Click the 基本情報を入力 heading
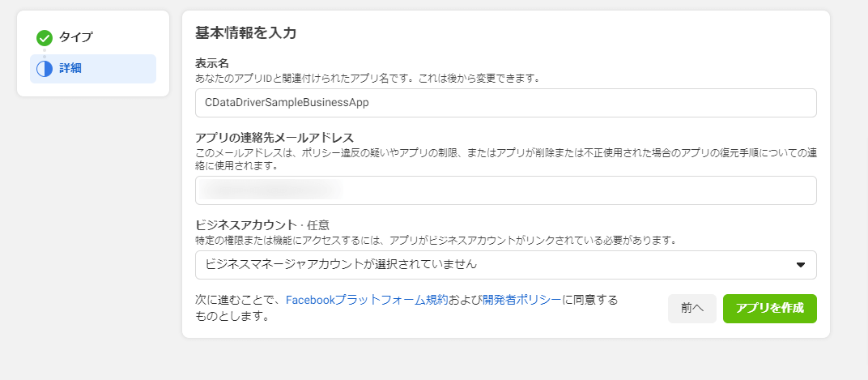The height and width of the screenshot is (380, 868). tap(245, 33)
